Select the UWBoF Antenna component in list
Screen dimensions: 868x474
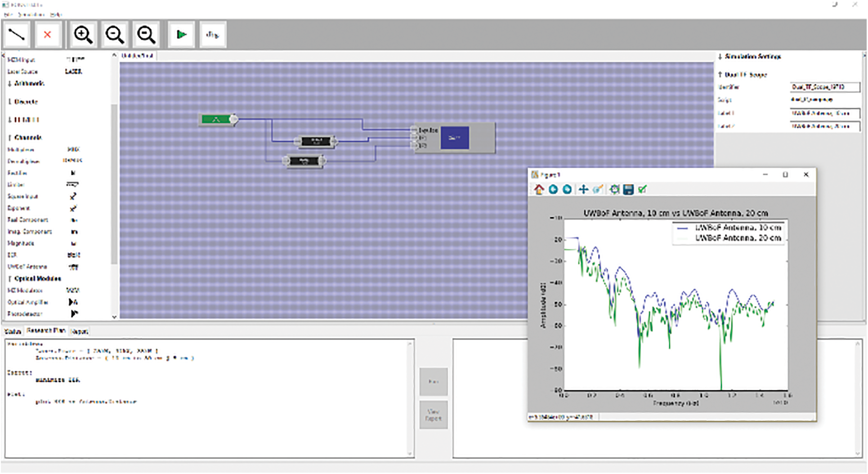[x=27, y=267]
